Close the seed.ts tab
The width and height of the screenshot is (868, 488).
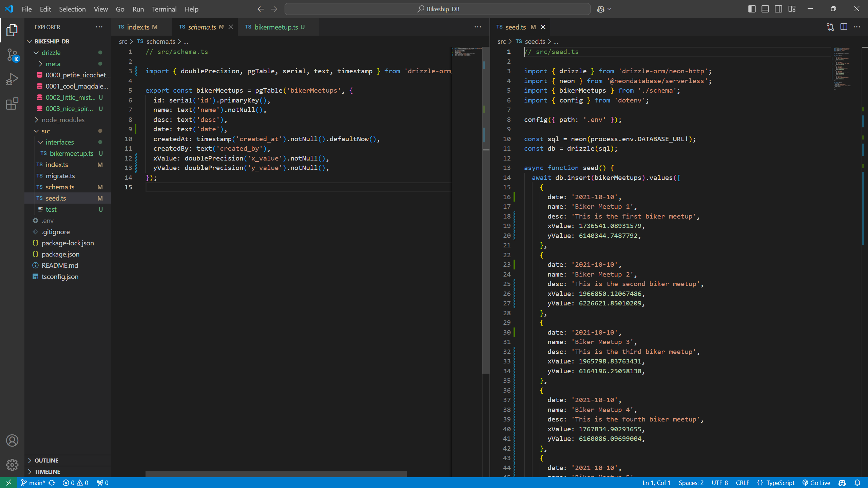point(543,27)
